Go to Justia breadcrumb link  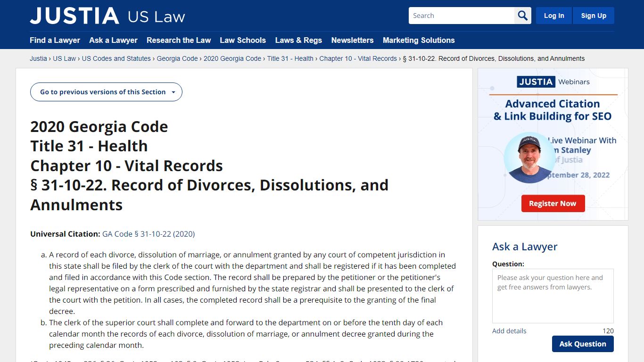pos(38,58)
